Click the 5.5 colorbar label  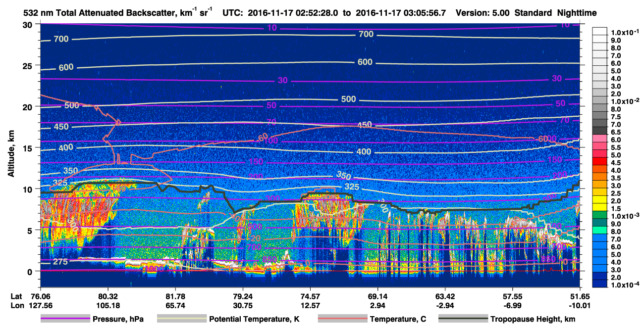click(616, 147)
